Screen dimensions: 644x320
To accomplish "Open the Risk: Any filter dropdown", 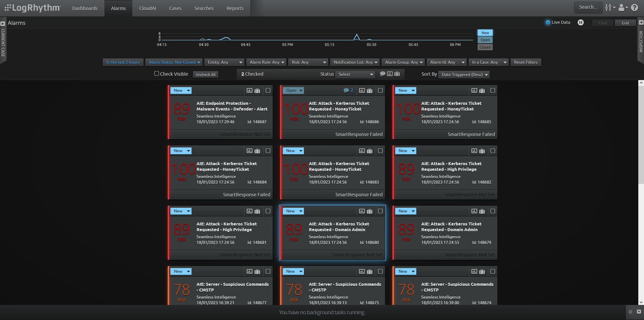I will coord(308,62).
